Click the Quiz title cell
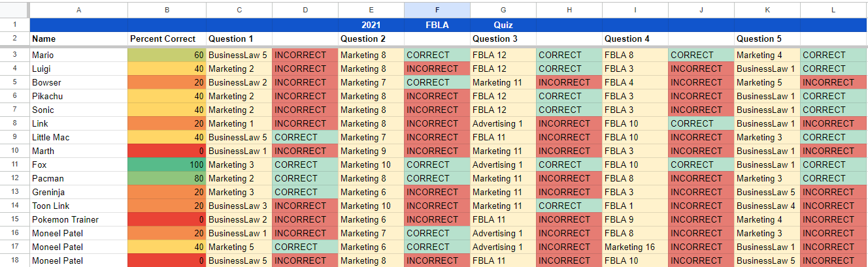This screenshot has height=267, width=868. (503, 25)
